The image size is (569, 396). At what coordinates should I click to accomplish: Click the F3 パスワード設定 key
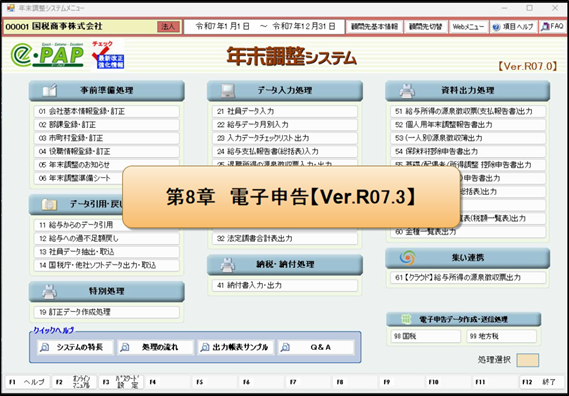120,382
